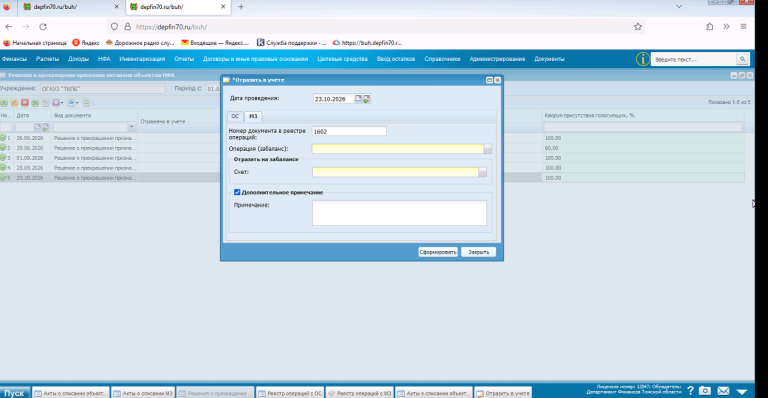Viewport: 768px width, 398px height.
Task: Click the Сформировать button
Action: [438, 252]
